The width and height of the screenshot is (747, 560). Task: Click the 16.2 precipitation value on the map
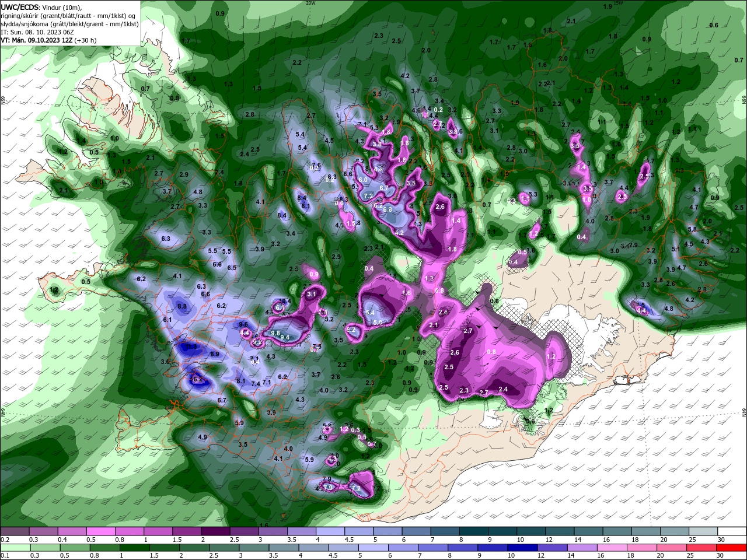tap(197, 379)
